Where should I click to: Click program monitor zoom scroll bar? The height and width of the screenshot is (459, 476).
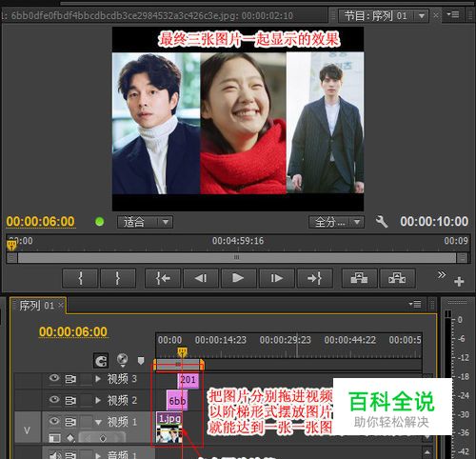[237, 257]
